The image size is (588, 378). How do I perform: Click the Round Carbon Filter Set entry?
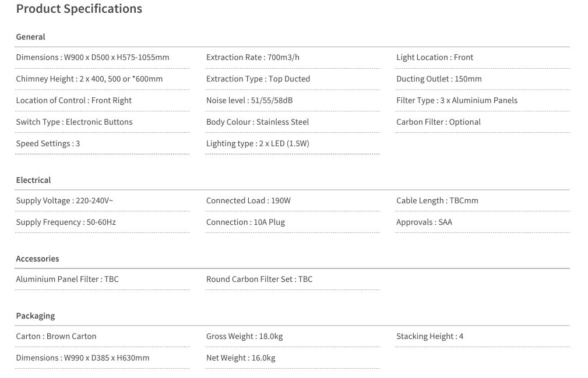coord(259,279)
